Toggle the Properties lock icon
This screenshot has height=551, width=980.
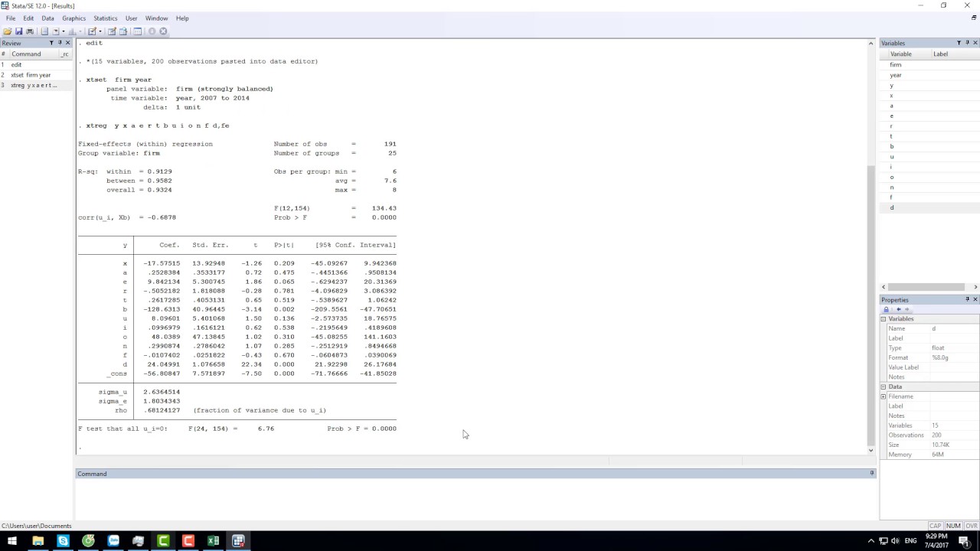[886, 309]
